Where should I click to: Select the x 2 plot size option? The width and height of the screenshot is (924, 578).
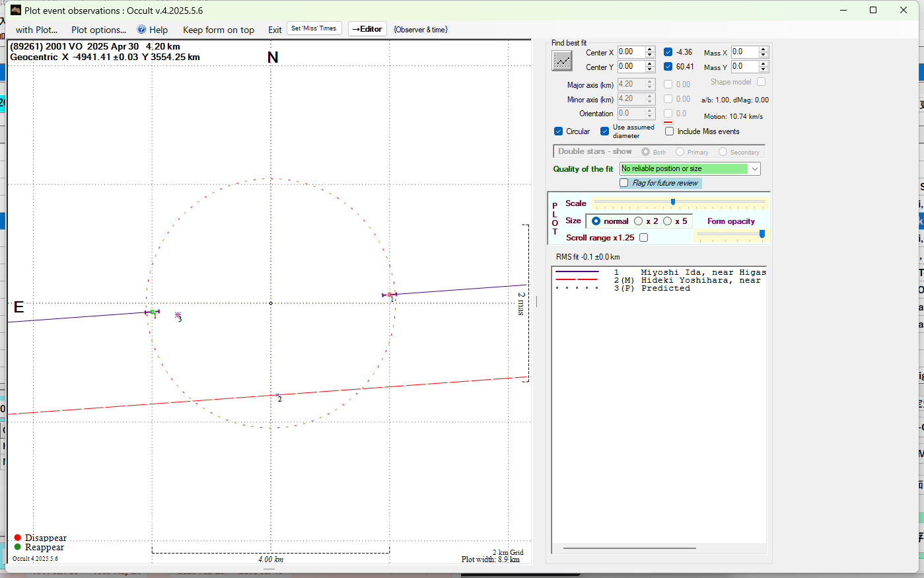click(638, 221)
